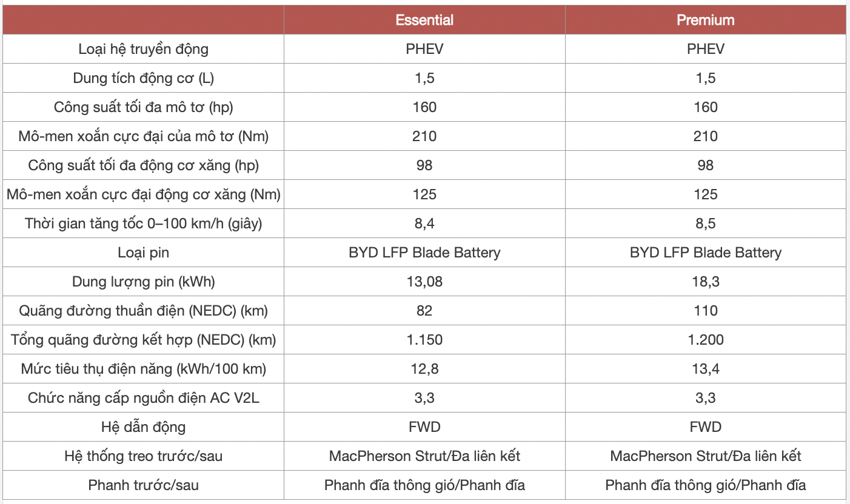Click Premium's MacPherson Strut/Đa liên kết cell

706,456
